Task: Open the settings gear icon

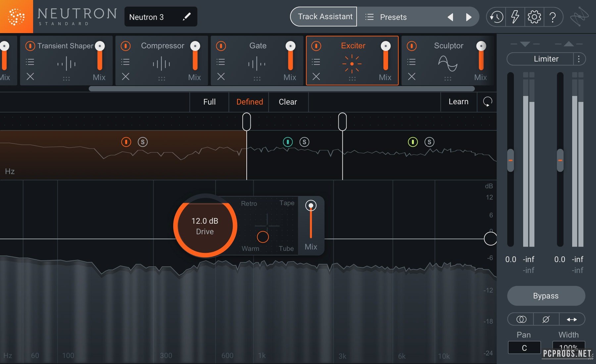Action: point(534,17)
